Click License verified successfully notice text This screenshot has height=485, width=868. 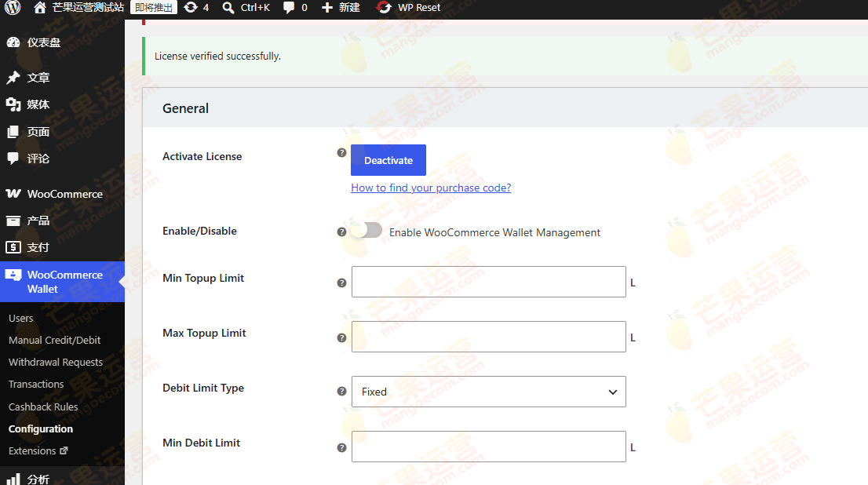point(217,56)
